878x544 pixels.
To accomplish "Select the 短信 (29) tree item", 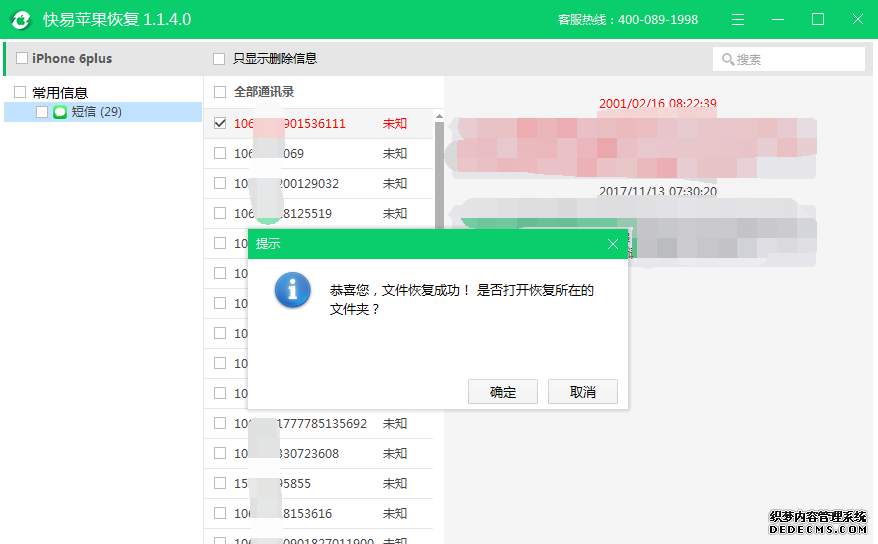I will click(x=103, y=112).
